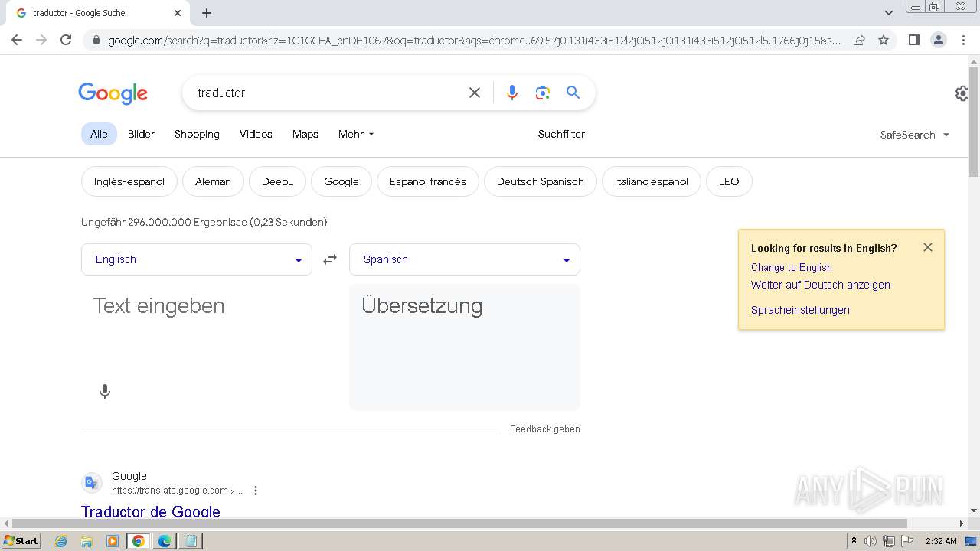Click the translator microphone input icon
This screenshot has width=980, height=551.
coord(105,391)
